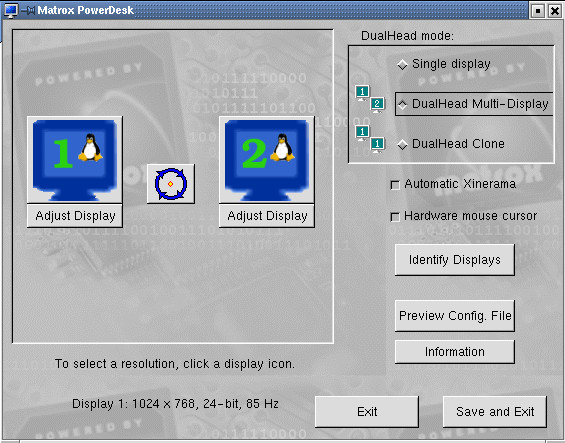
Task: Open the window menu icon in title bar
Action: coord(10,10)
